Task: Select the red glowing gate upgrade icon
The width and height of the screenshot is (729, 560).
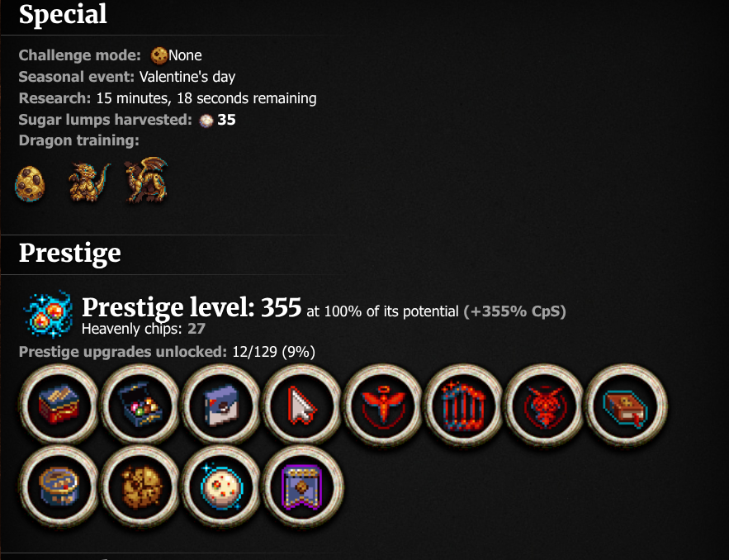Action: coord(463,404)
